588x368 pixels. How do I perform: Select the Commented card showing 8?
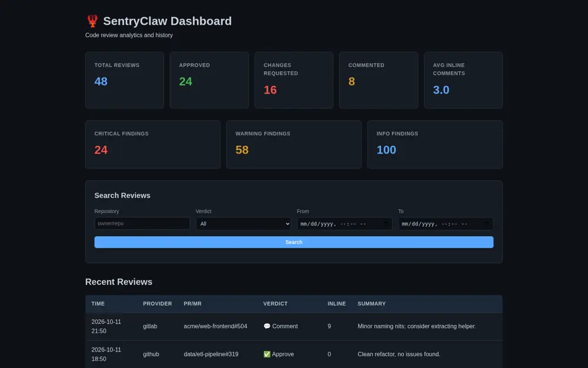(x=378, y=80)
